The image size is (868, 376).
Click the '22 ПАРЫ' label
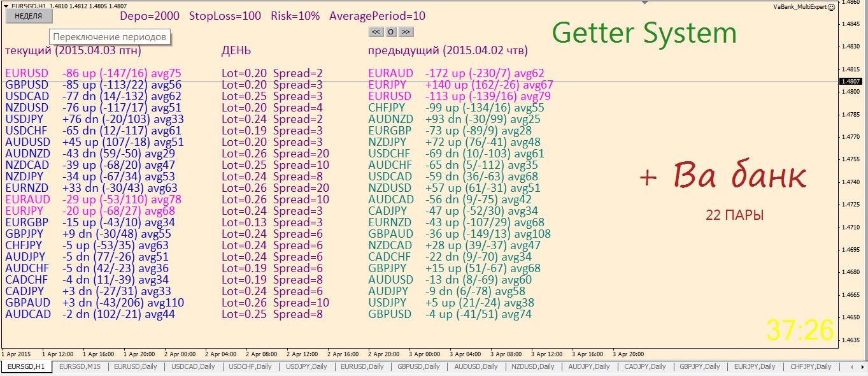pyautogui.click(x=734, y=215)
